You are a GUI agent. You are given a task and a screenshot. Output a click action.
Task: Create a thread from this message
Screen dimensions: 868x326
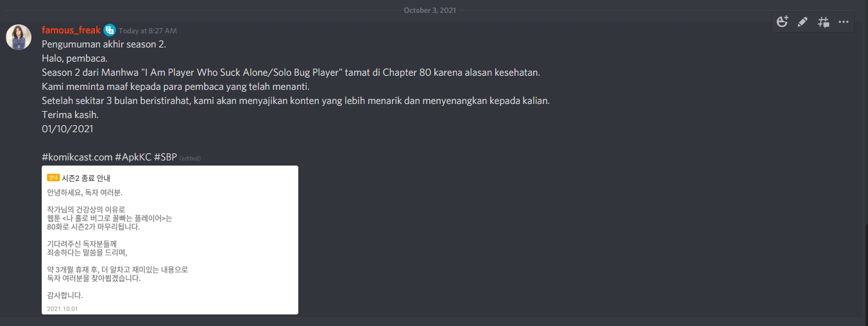coord(824,22)
